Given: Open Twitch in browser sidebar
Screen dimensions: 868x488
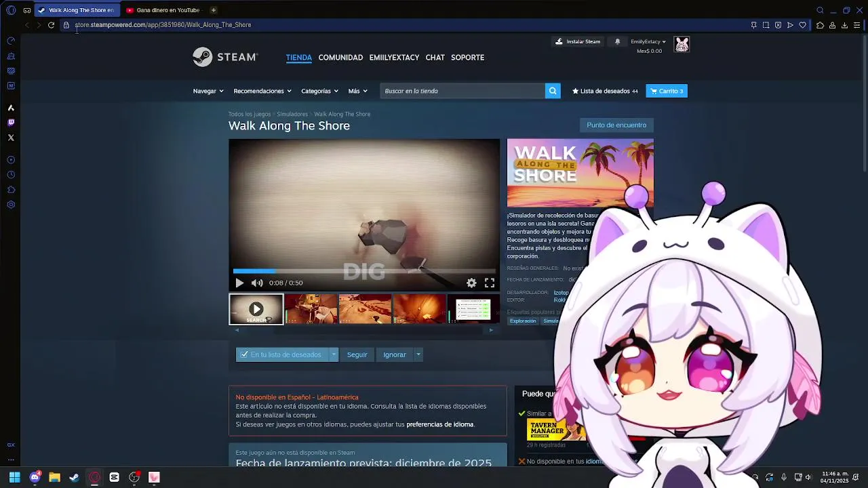Looking at the screenshot, I should (x=11, y=123).
